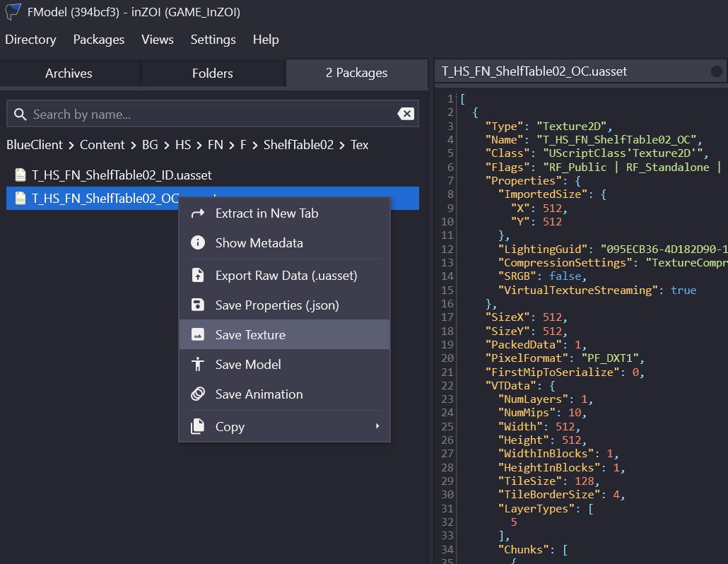Viewport: 728px width, 564px height.
Task: Select T_HS_FN_ShelfTable02_ID.uasset in the list
Action: pyautogui.click(x=213, y=175)
